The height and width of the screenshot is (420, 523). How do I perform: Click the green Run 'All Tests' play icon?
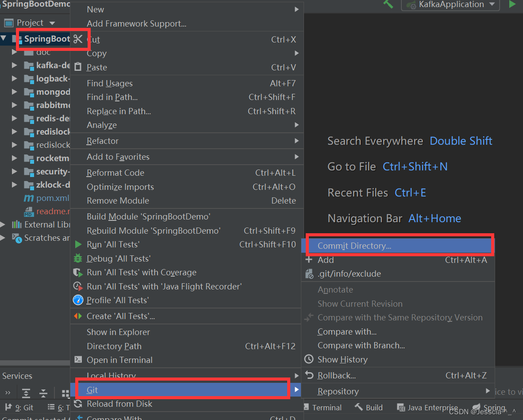tap(78, 245)
